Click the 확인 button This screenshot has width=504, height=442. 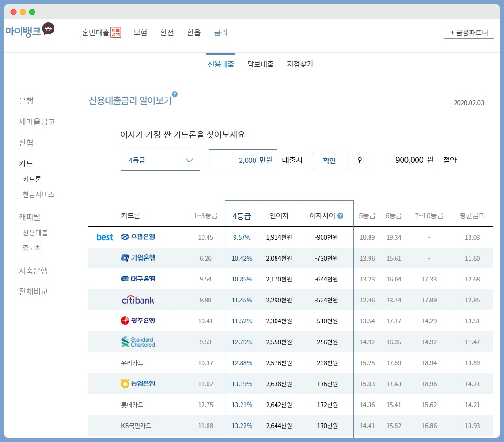[x=329, y=161]
